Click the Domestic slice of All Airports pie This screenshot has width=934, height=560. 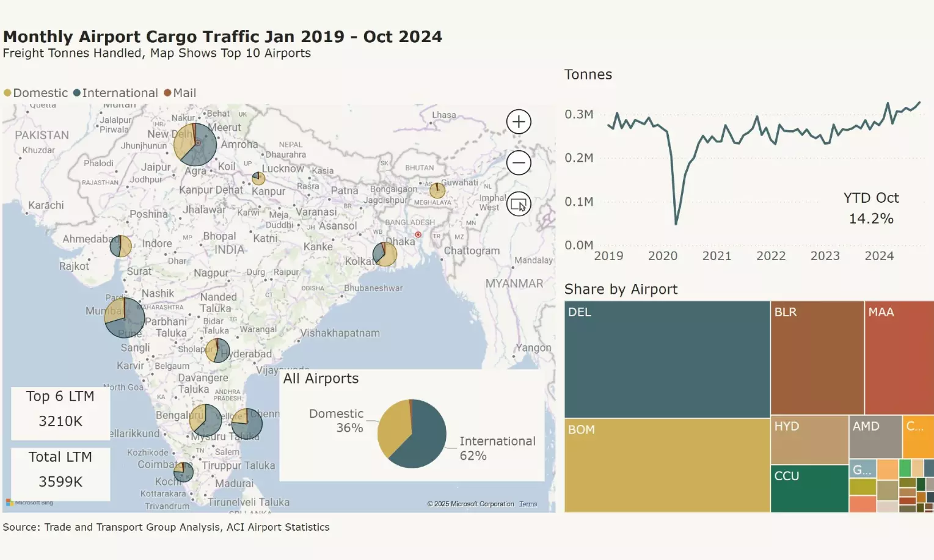(392, 427)
